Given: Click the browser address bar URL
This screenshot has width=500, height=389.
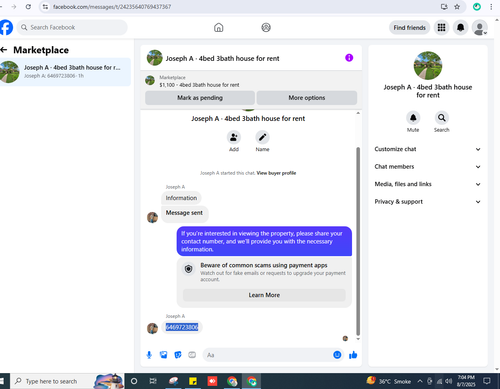Looking at the screenshot, I should tap(112, 7).
